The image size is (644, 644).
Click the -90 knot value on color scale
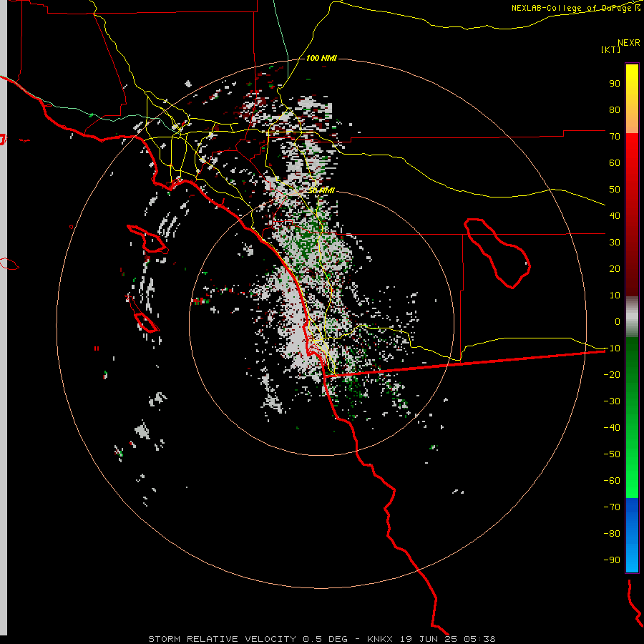coord(612,560)
